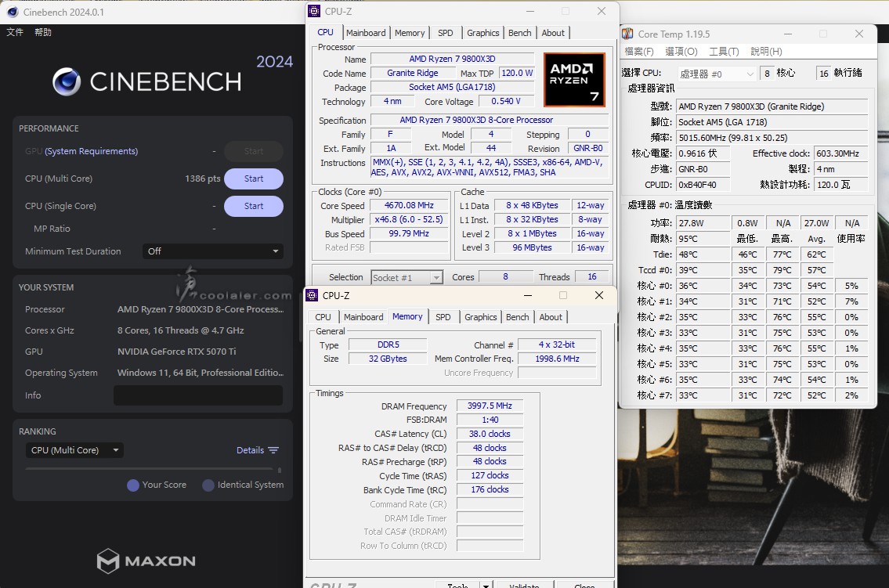Open the Core Temp processor #0 selector
Viewport: 889px width, 588px height.
click(716, 74)
